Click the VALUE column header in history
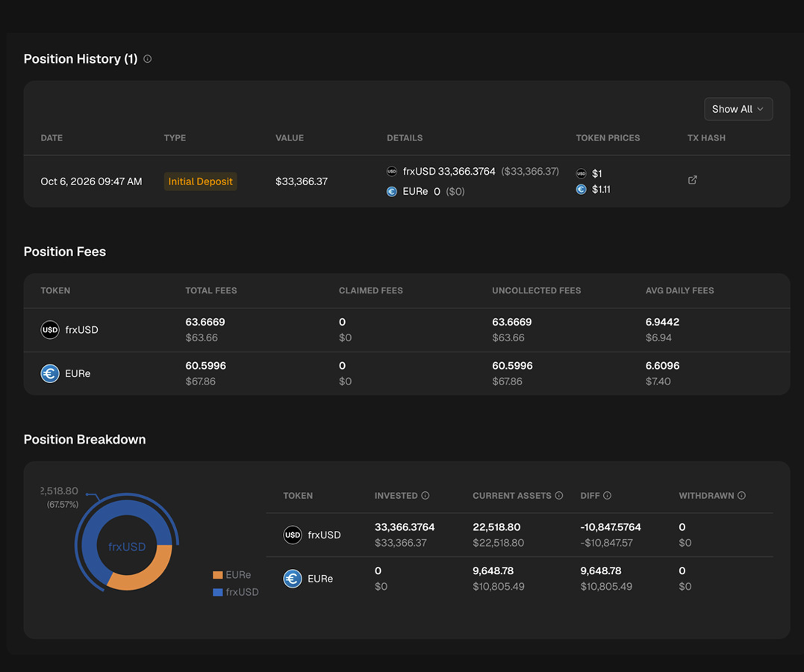Image resolution: width=804 pixels, height=672 pixels. pyautogui.click(x=290, y=138)
